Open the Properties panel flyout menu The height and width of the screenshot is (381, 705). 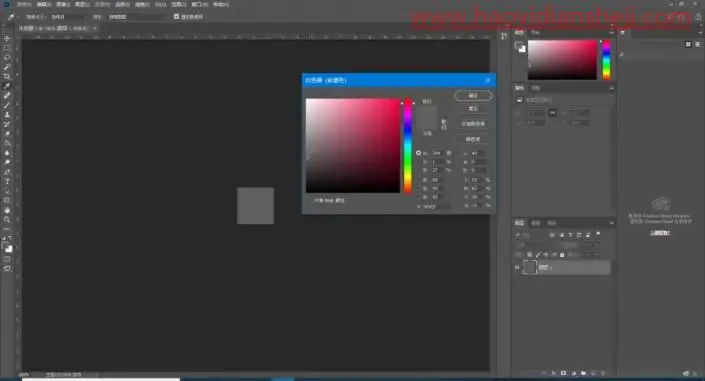[x=611, y=88]
